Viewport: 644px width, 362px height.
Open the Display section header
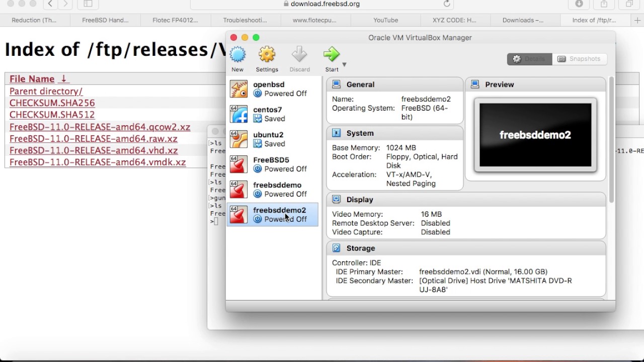(466, 200)
